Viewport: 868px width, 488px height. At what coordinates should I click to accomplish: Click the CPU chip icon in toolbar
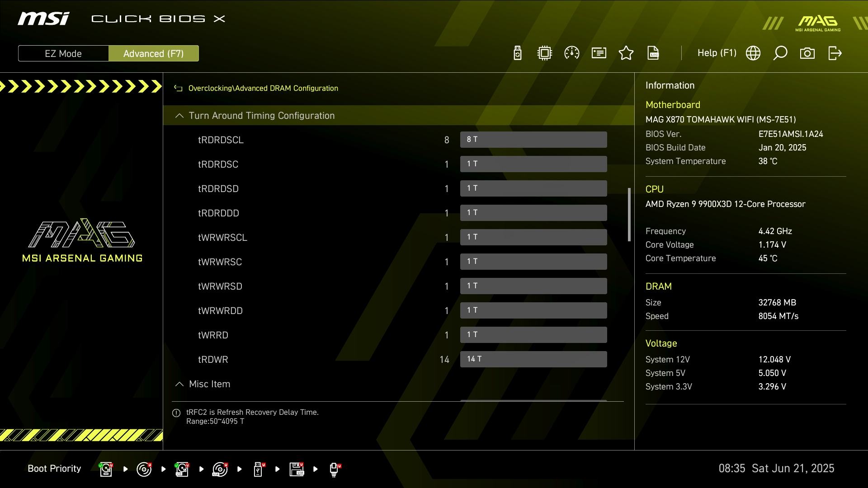pos(545,53)
